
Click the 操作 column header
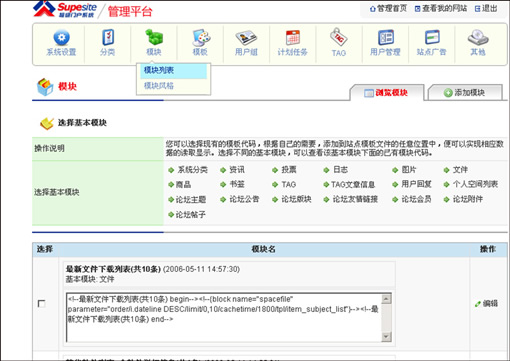(488, 249)
